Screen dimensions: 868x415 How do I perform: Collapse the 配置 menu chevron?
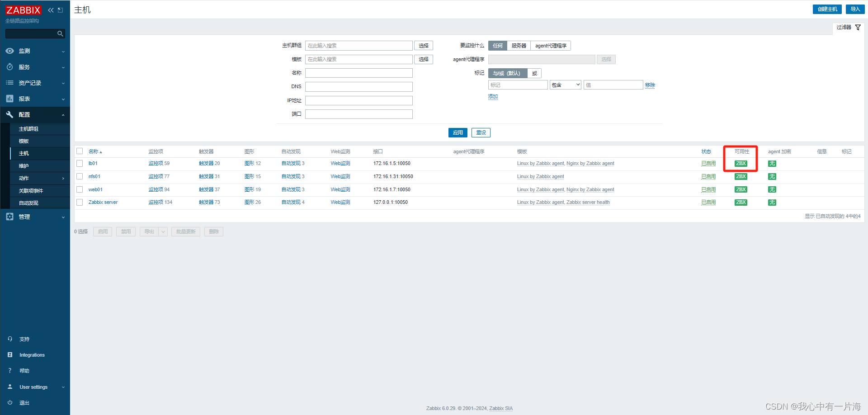(x=63, y=115)
